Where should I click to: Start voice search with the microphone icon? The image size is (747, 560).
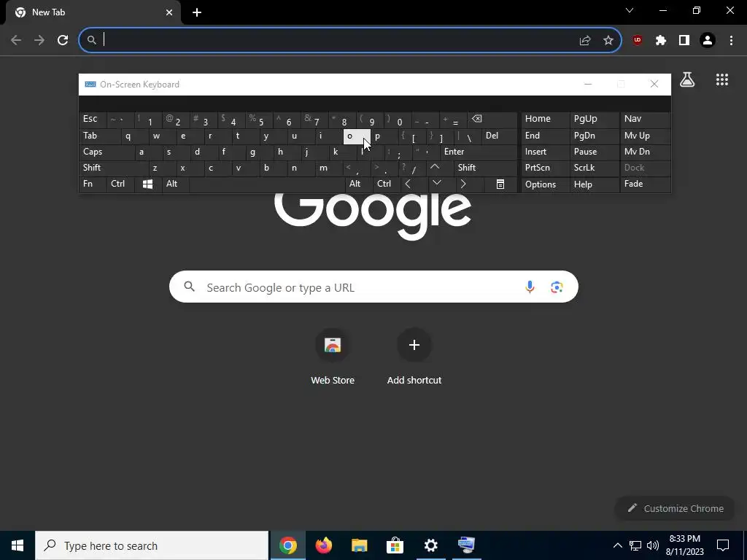[530, 287]
